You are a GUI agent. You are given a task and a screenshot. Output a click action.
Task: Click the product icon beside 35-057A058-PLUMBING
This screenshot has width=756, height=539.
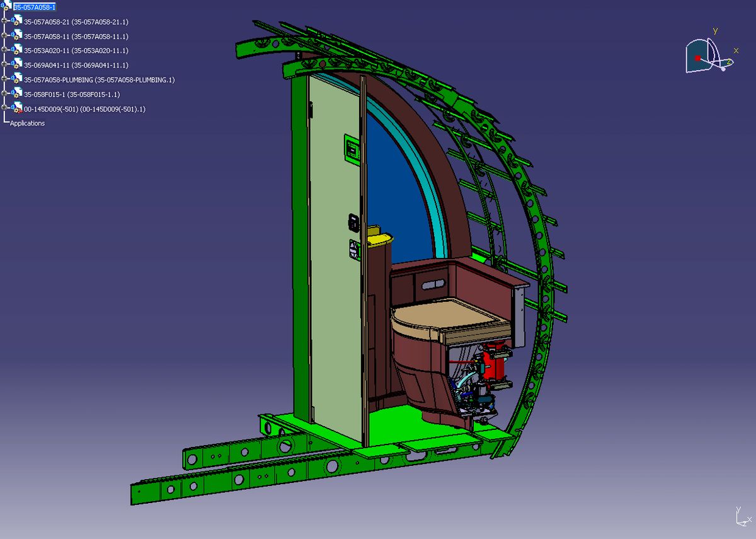coord(17,79)
